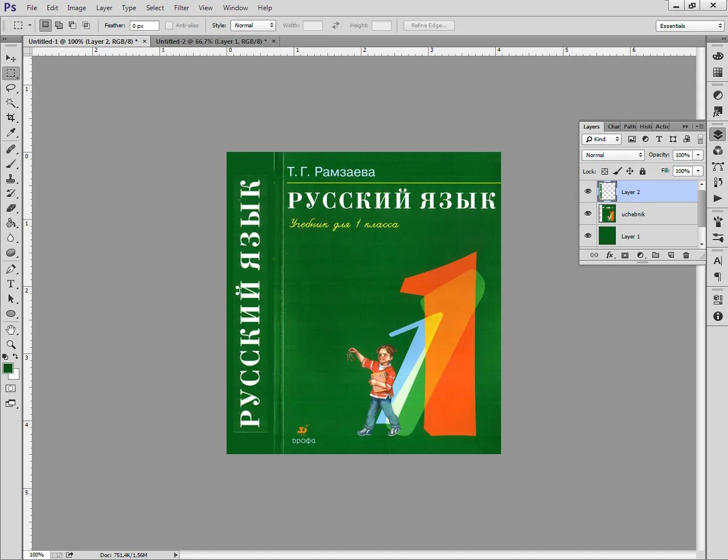Select the Paint Bucket tool
The image size is (728, 560).
click(x=11, y=223)
